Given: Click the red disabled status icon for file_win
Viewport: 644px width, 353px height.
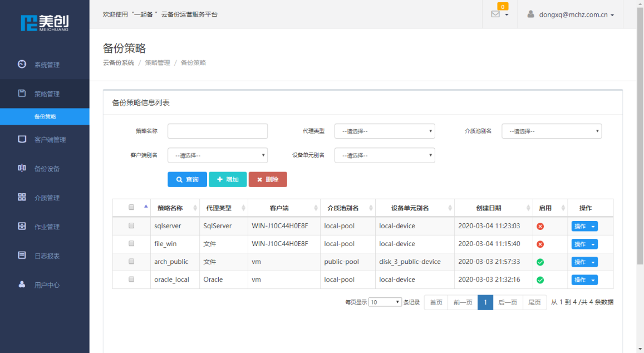Looking at the screenshot, I should 540,244.
